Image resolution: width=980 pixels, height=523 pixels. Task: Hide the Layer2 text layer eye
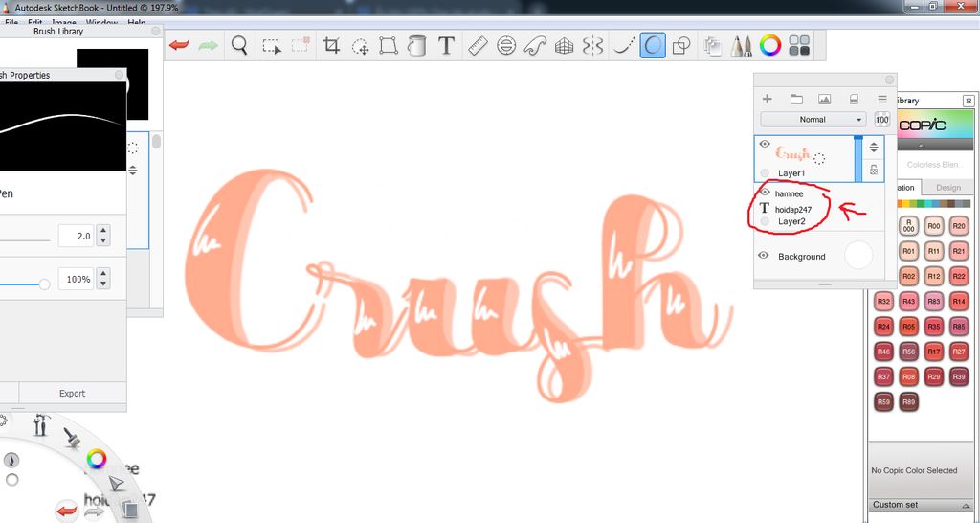[x=765, y=193]
